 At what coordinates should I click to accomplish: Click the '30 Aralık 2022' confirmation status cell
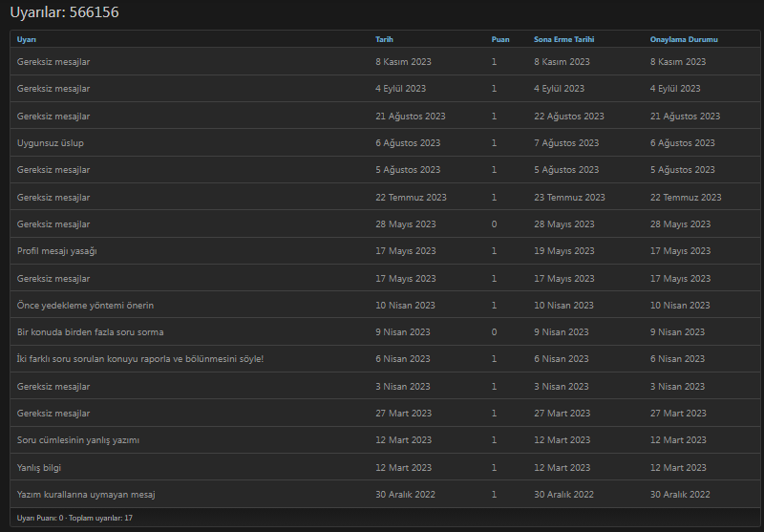pyautogui.click(x=680, y=494)
